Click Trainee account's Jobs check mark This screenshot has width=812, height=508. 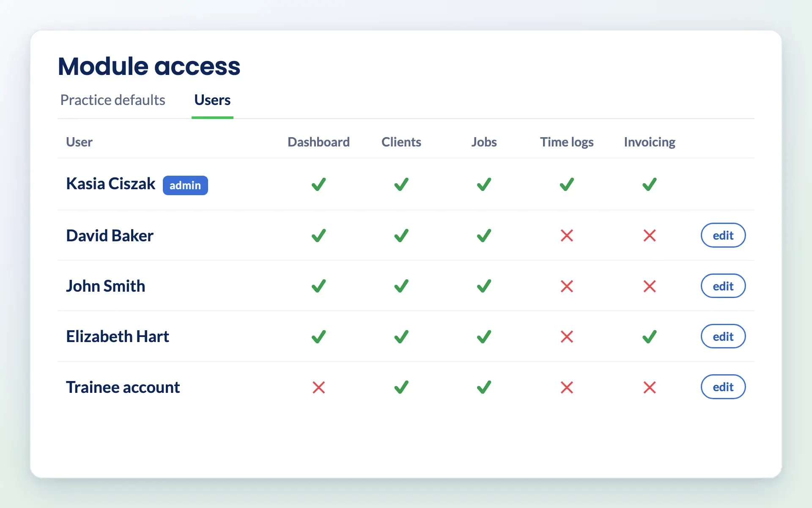tap(484, 387)
